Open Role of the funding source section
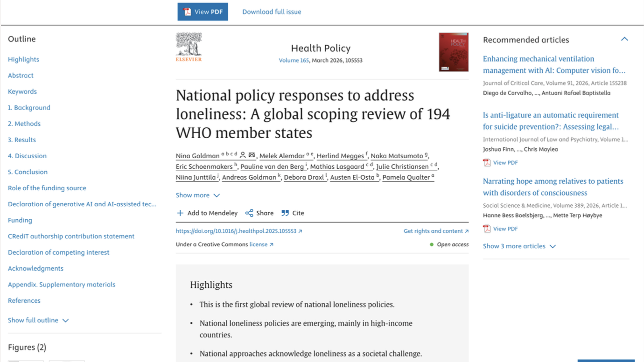The image size is (644, 362). 47,188
